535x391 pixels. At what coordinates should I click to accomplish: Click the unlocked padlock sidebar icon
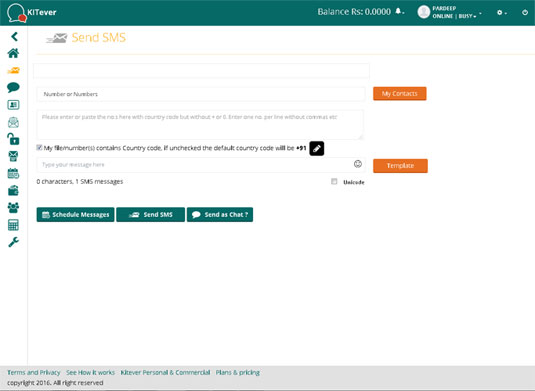click(x=13, y=139)
